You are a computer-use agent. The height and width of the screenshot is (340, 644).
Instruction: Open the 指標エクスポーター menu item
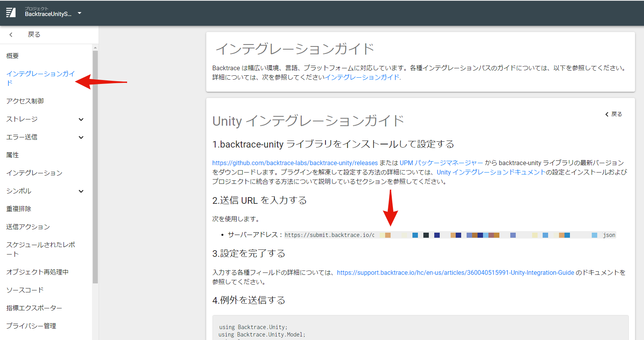tap(34, 308)
